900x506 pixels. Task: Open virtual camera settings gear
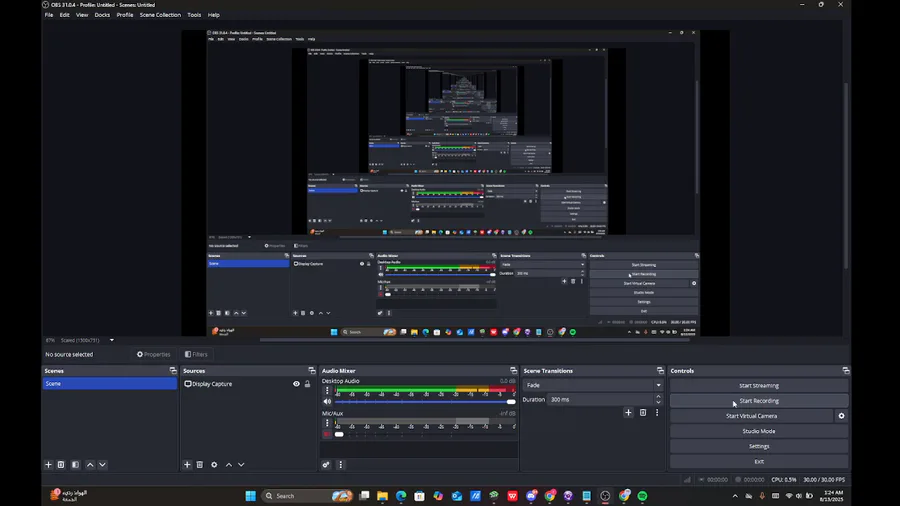pyautogui.click(x=841, y=416)
